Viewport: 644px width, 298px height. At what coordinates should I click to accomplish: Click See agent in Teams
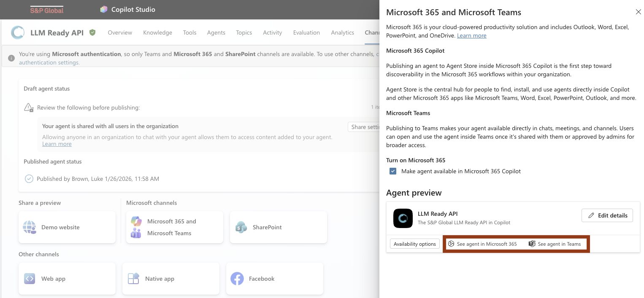click(x=555, y=244)
